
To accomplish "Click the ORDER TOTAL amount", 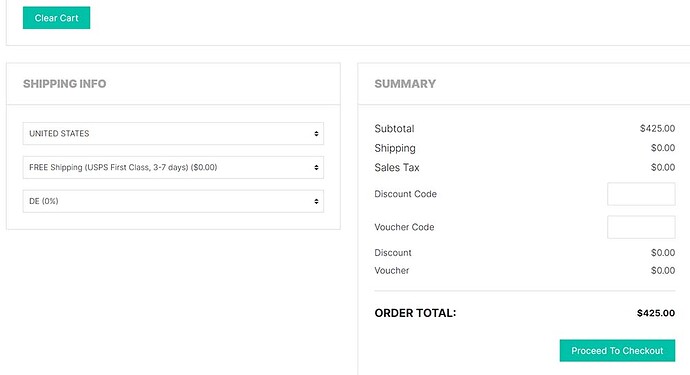I will (656, 313).
